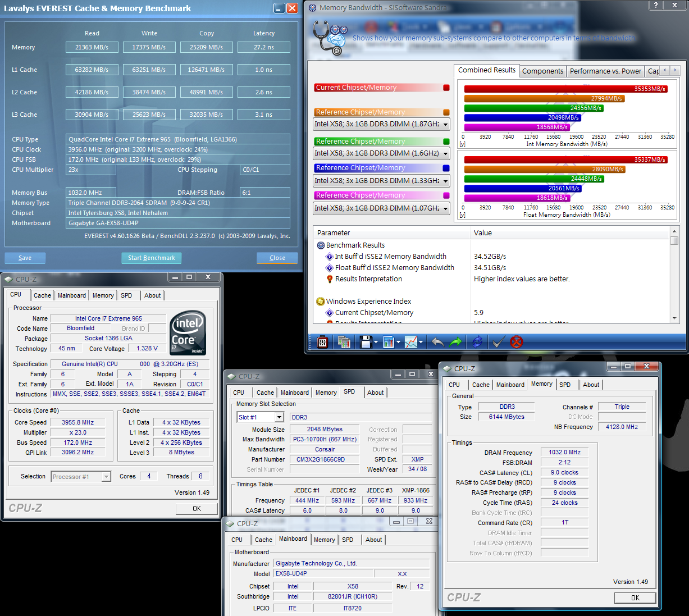Click the floppy disk save icon

click(366, 341)
